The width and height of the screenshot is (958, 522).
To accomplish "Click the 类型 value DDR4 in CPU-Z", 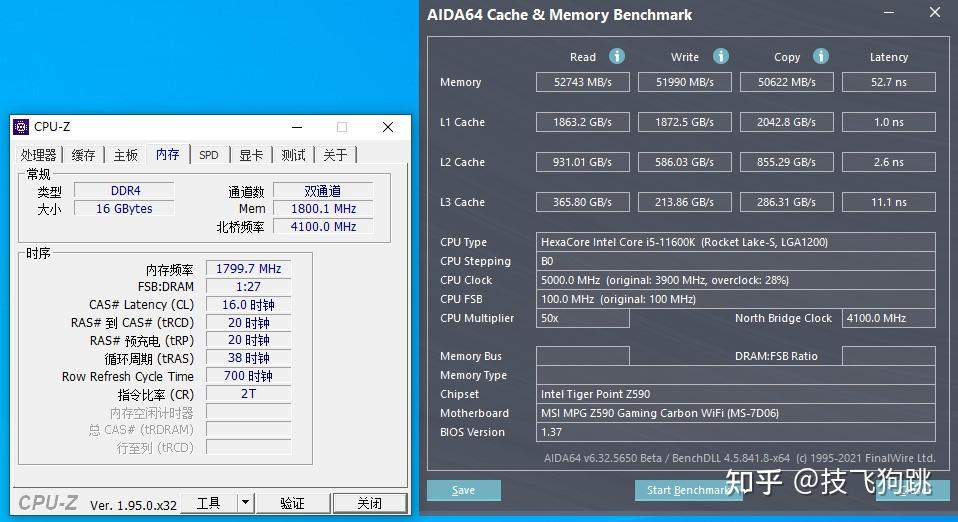I will [124, 191].
